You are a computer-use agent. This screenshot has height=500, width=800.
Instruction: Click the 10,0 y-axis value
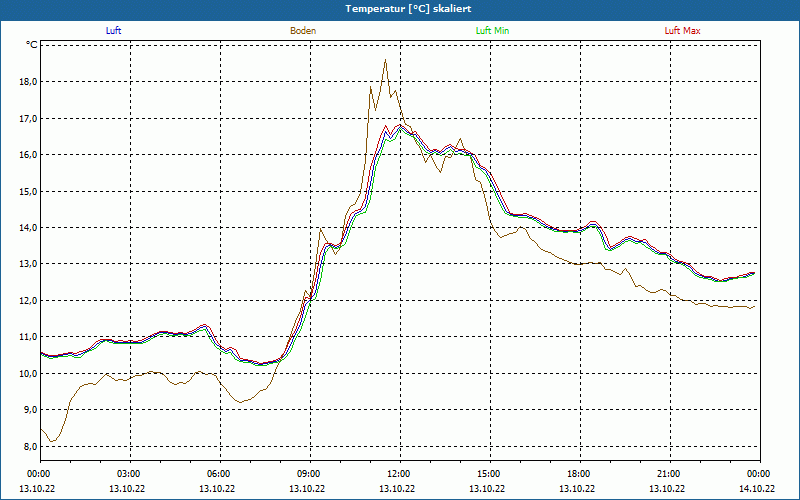point(29,373)
